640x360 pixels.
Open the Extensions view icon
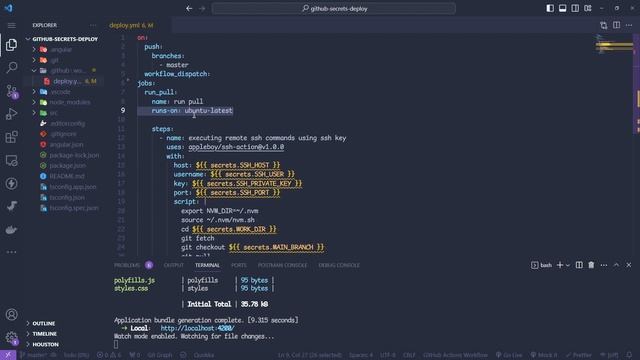(11, 137)
